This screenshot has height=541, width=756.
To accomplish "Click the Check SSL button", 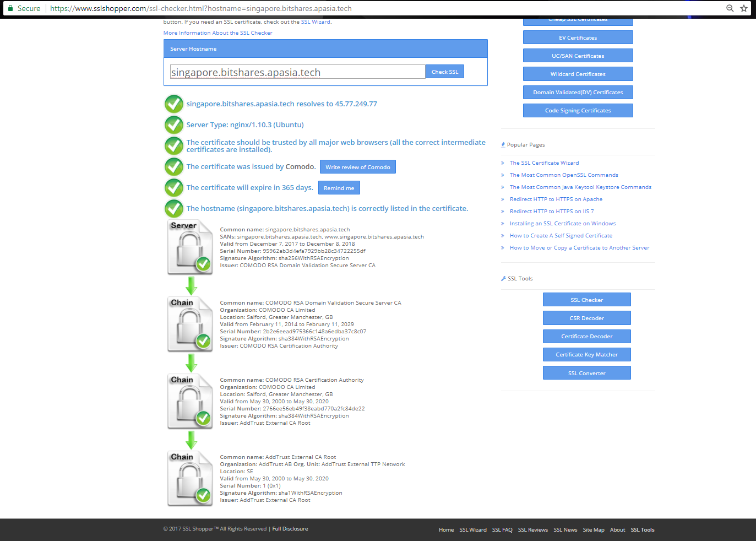I will (445, 72).
